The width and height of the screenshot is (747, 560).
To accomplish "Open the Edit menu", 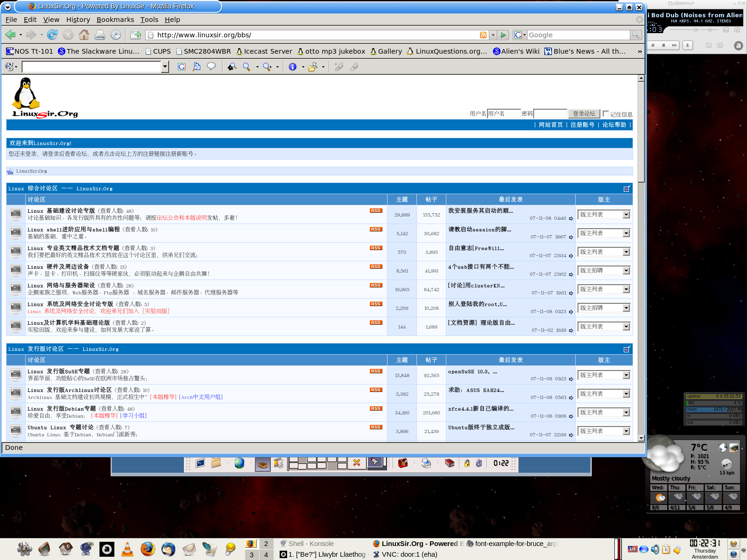I will point(30,20).
